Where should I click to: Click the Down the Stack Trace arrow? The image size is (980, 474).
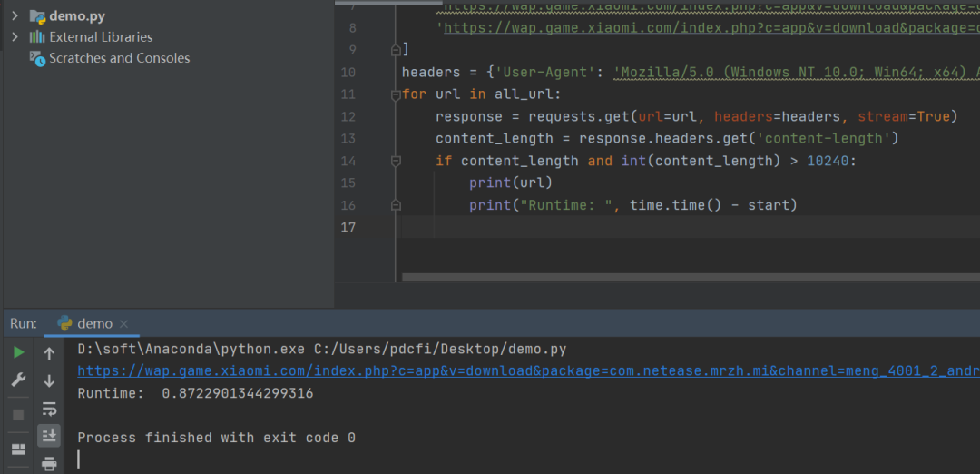pyautogui.click(x=49, y=380)
